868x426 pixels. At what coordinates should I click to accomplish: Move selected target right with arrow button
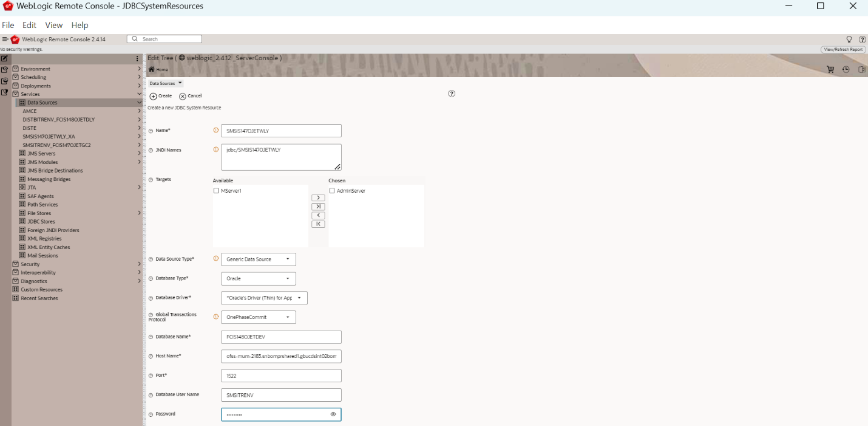point(318,198)
